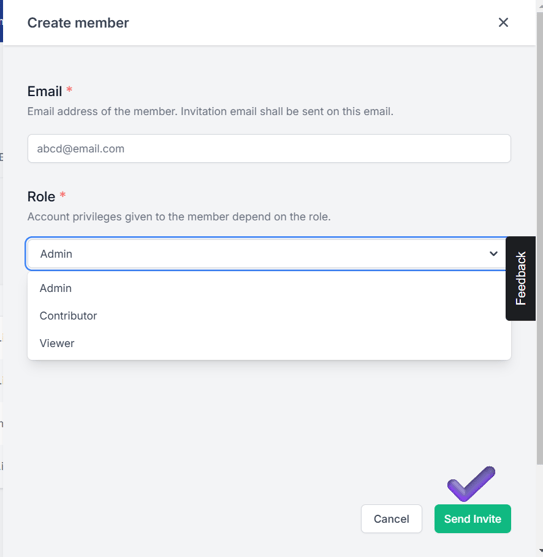543x557 pixels.
Task: Cancel member creation
Action: pyautogui.click(x=391, y=519)
